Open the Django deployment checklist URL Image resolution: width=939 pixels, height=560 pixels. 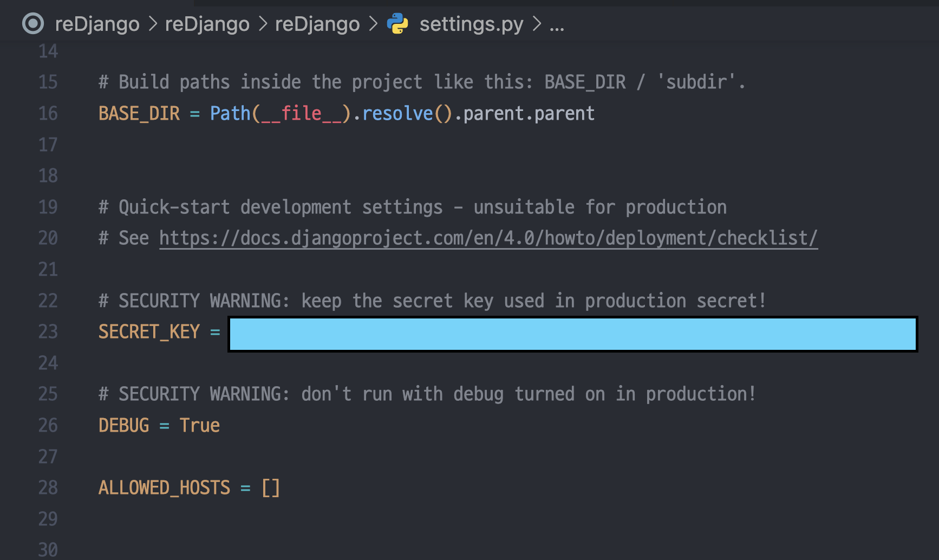click(x=488, y=238)
